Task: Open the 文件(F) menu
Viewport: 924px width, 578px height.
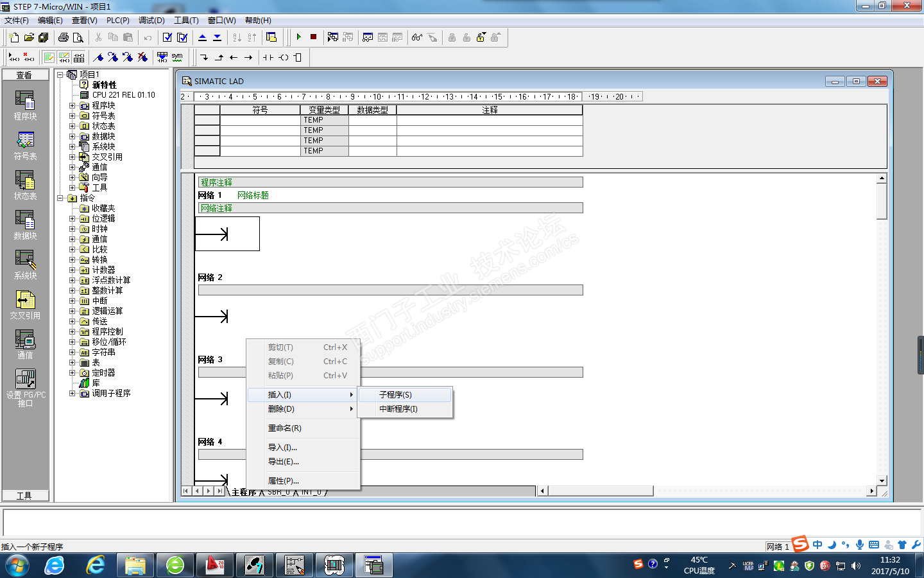Action: [x=17, y=21]
